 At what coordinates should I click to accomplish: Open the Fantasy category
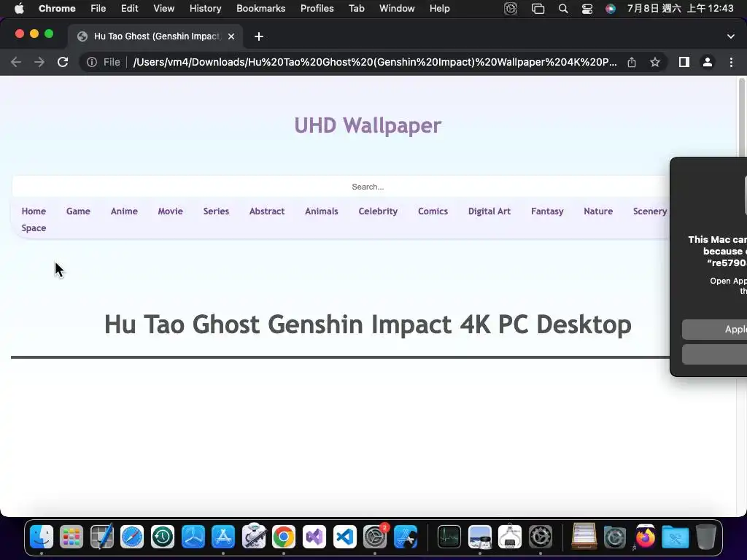tap(547, 211)
